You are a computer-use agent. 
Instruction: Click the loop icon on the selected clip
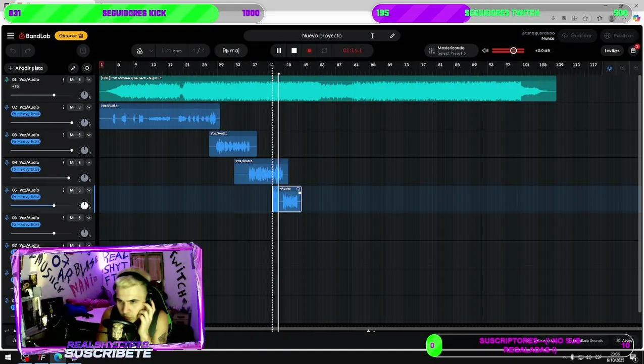298,189
